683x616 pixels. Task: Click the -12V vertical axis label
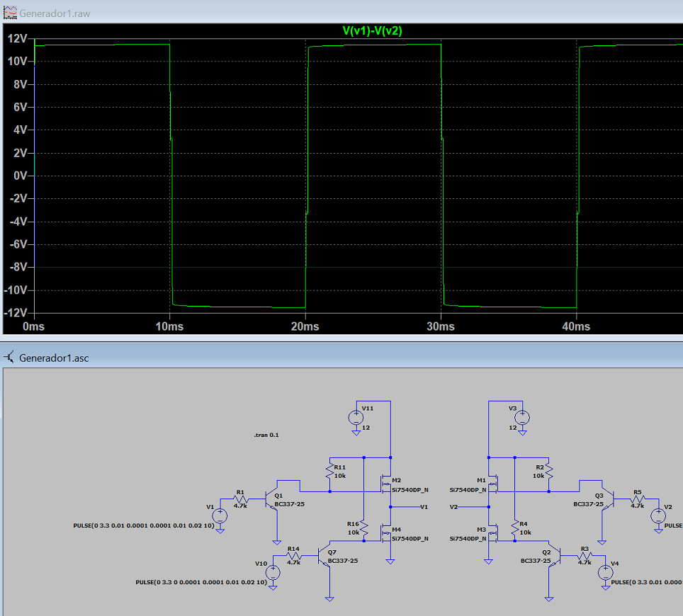pyautogui.click(x=16, y=312)
